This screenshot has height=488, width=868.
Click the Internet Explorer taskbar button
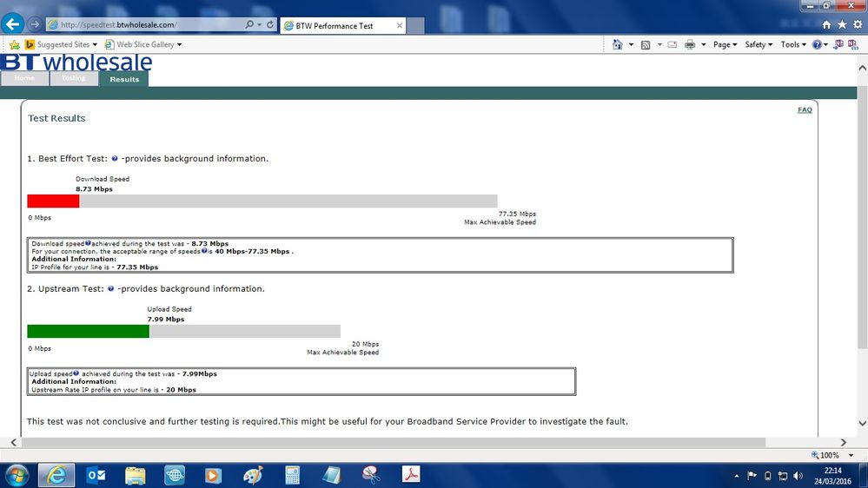pyautogui.click(x=56, y=475)
